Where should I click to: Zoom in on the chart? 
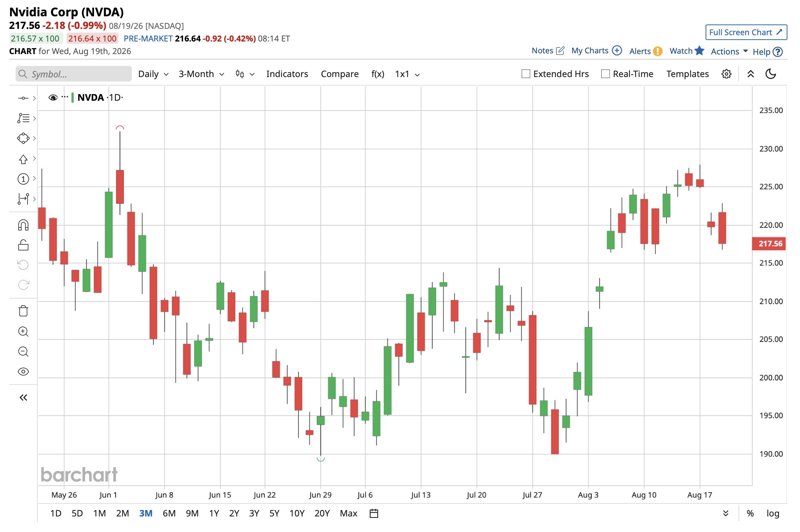[23, 332]
